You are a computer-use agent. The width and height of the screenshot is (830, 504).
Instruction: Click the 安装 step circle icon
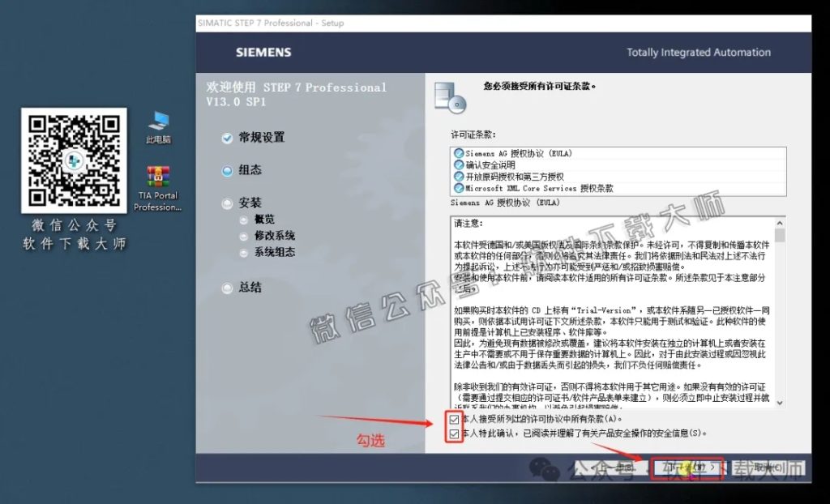(227, 203)
